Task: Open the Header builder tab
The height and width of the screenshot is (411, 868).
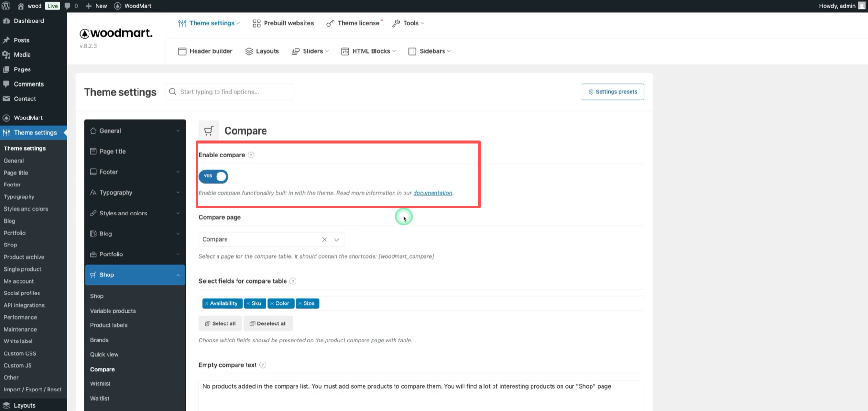Action: click(x=205, y=51)
